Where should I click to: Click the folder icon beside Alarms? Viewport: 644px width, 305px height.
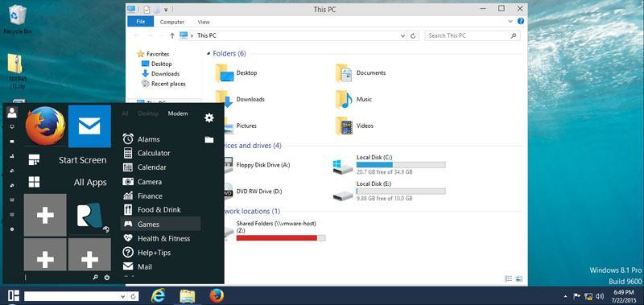pos(209,139)
